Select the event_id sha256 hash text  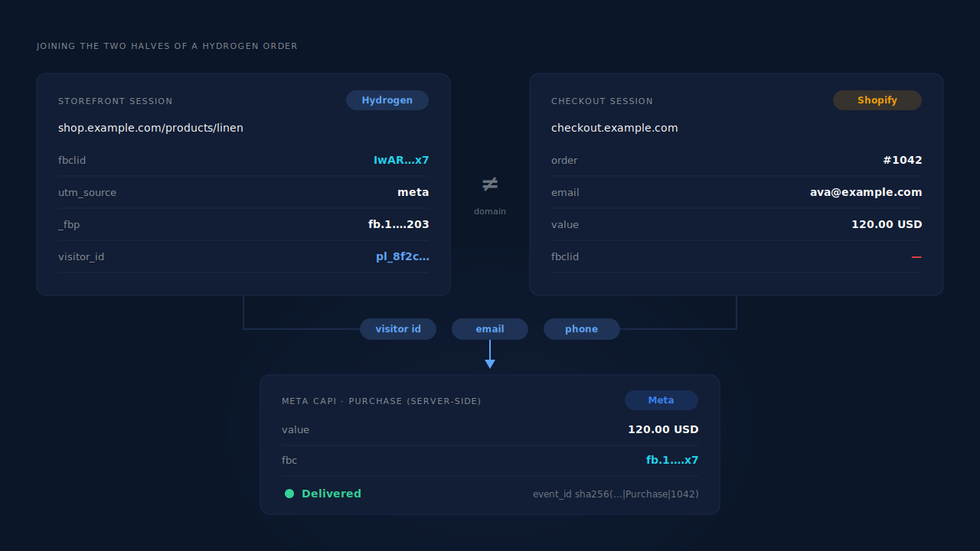coord(616,494)
